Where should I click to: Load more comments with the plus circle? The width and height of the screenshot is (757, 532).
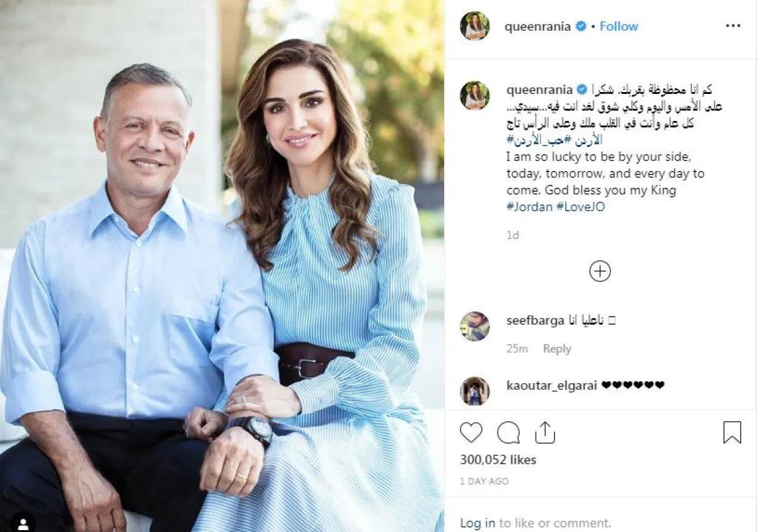click(600, 272)
